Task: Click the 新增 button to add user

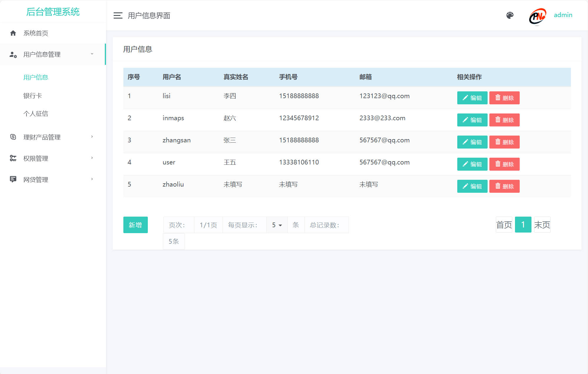Action: point(135,225)
